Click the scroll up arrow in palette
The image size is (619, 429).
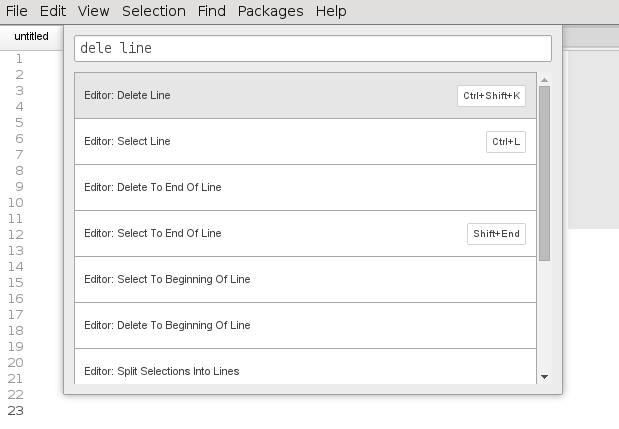click(x=544, y=79)
